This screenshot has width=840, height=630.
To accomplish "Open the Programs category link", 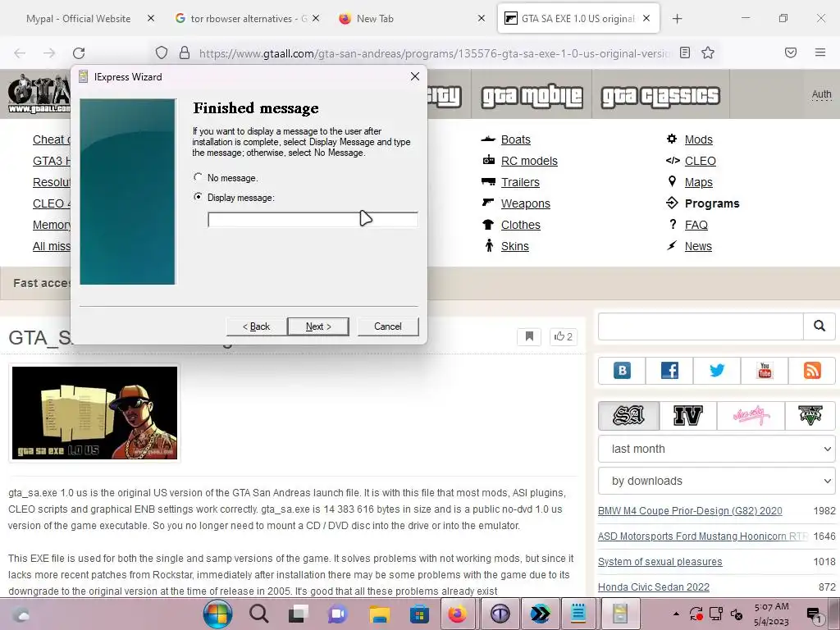I will (712, 203).
